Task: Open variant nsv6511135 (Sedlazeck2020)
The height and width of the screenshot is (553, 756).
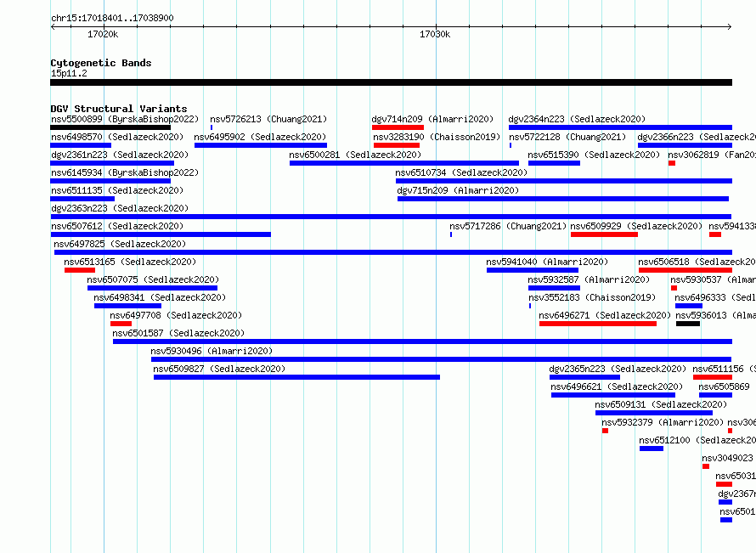Action: pos(117,190)
